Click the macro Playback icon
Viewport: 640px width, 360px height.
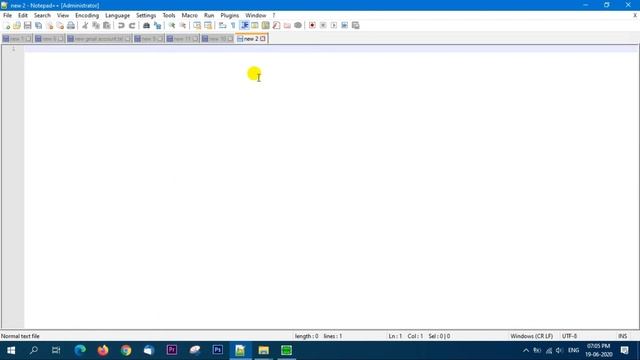tap(333, 25)
